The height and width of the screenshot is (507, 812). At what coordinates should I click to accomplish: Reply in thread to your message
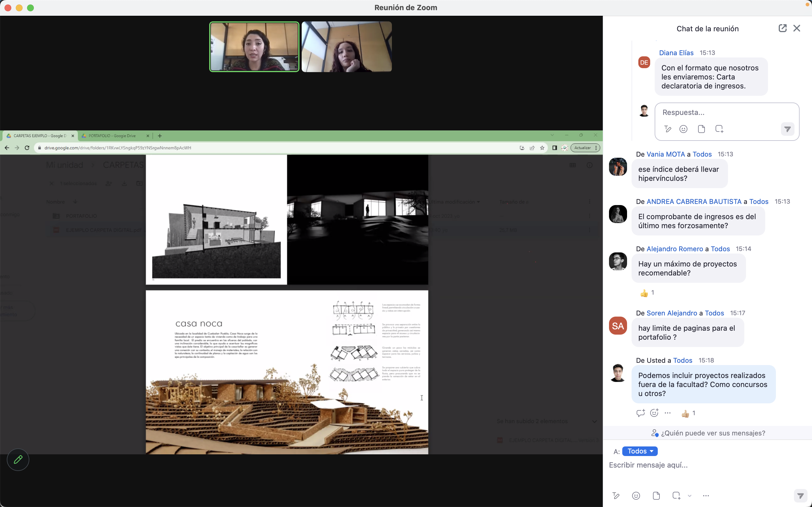[640, 413]
